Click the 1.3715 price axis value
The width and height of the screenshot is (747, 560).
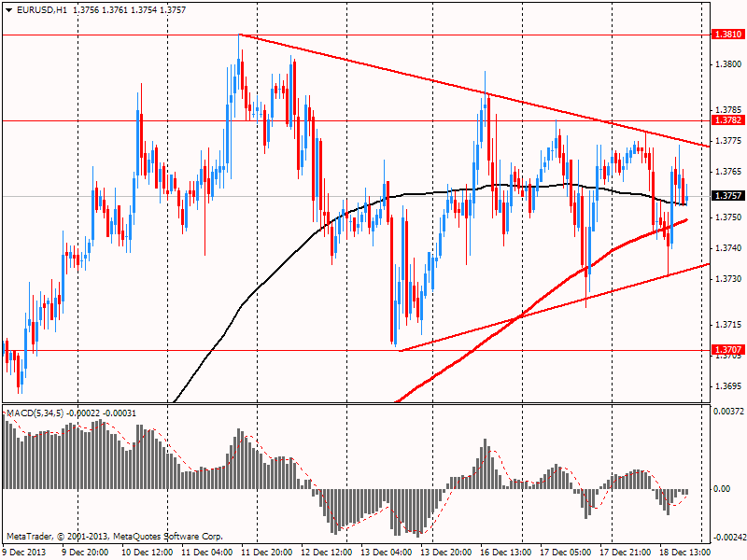coord(728,325)
